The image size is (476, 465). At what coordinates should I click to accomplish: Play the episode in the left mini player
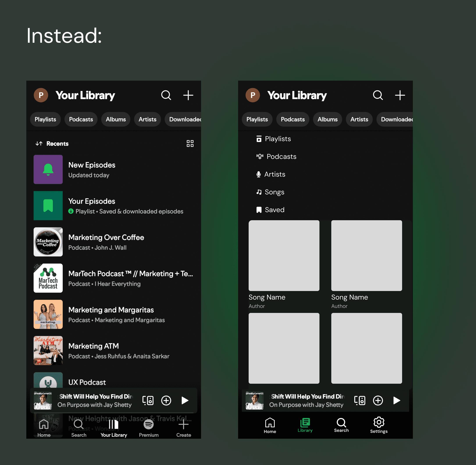(x=185, y=400)
